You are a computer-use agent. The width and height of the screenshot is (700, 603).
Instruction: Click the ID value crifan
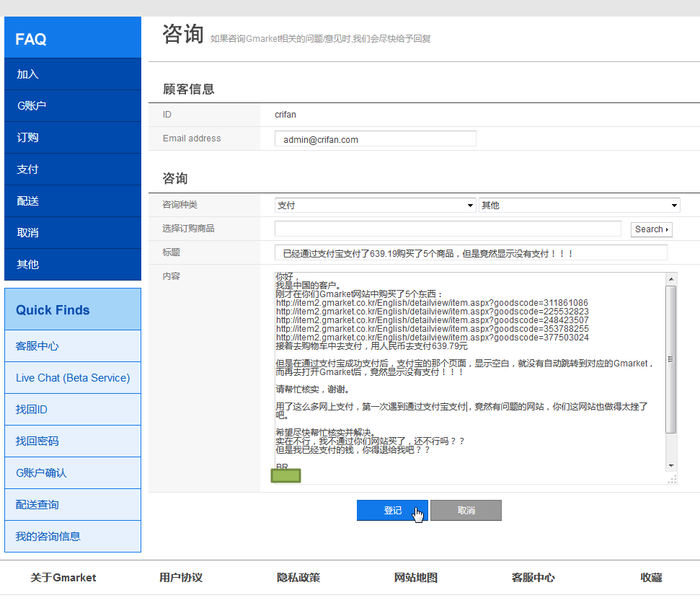285,115
